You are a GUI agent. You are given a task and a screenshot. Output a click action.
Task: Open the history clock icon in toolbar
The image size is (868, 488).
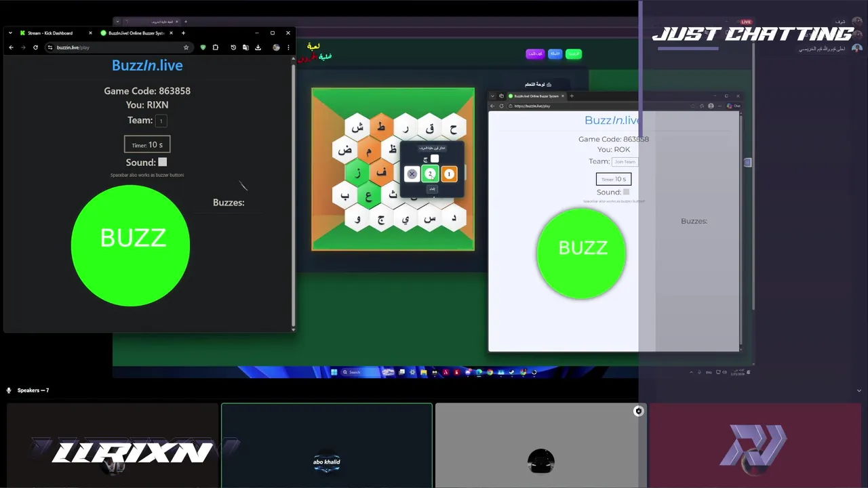pos(233,47)
